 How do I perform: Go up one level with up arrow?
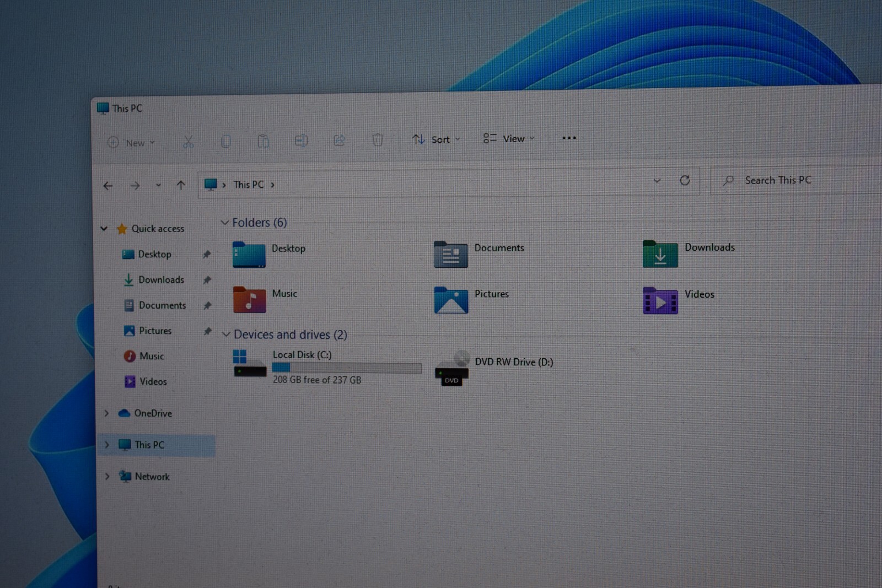(181, 185)
